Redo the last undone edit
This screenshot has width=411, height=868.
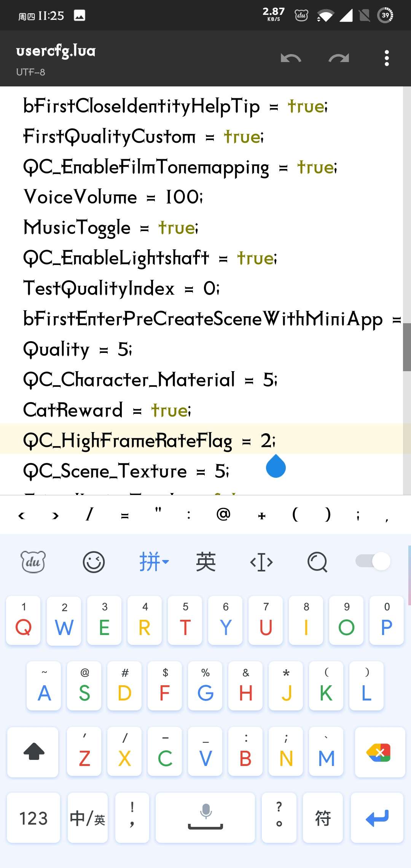coord(339,58)
